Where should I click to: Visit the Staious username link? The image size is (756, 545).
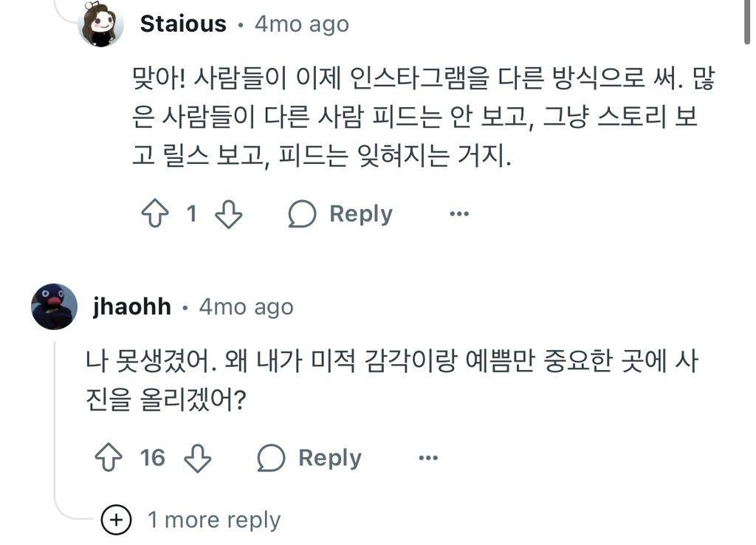tap(183, 24)
